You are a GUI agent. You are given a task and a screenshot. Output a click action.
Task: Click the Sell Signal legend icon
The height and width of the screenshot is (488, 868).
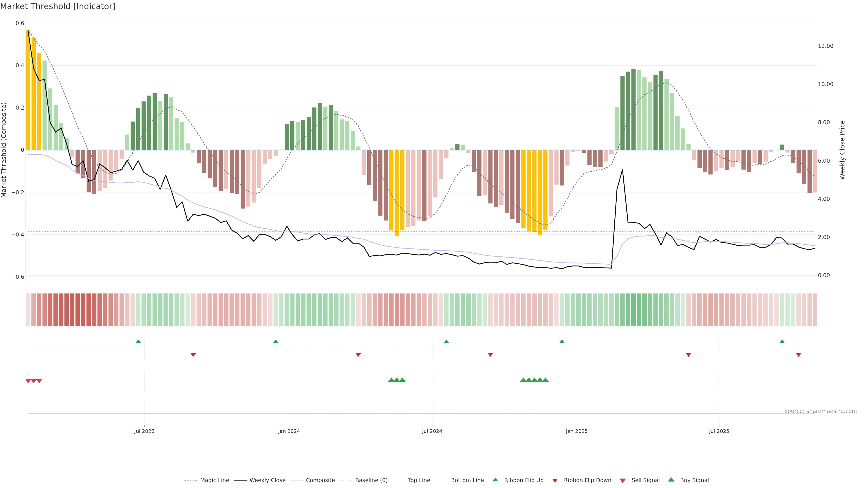[x=622, y=480]
